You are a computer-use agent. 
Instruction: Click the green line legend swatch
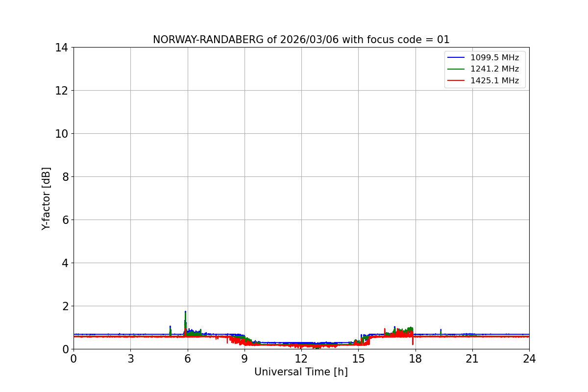point(456,70)
